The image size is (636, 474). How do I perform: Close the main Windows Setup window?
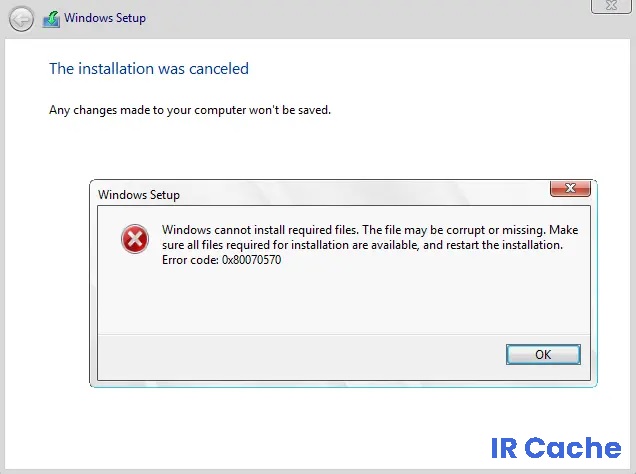[x=611, y=6]
